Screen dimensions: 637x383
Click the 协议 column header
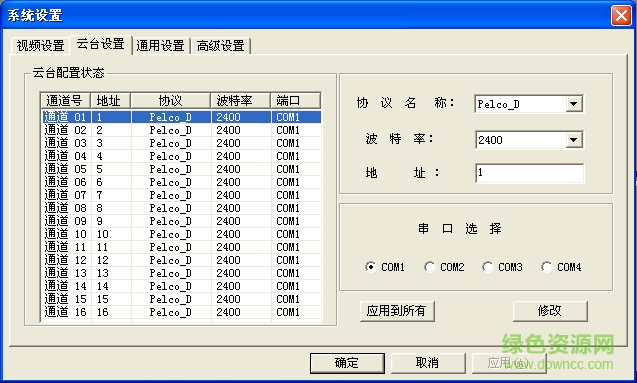click(x=171, y=100)
